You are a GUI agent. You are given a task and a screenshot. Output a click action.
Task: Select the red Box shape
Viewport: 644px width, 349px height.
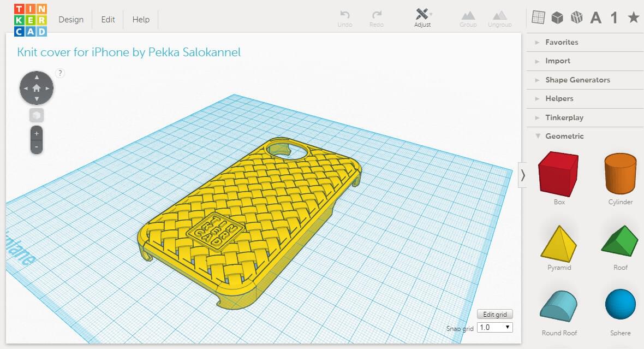(559, 174)
